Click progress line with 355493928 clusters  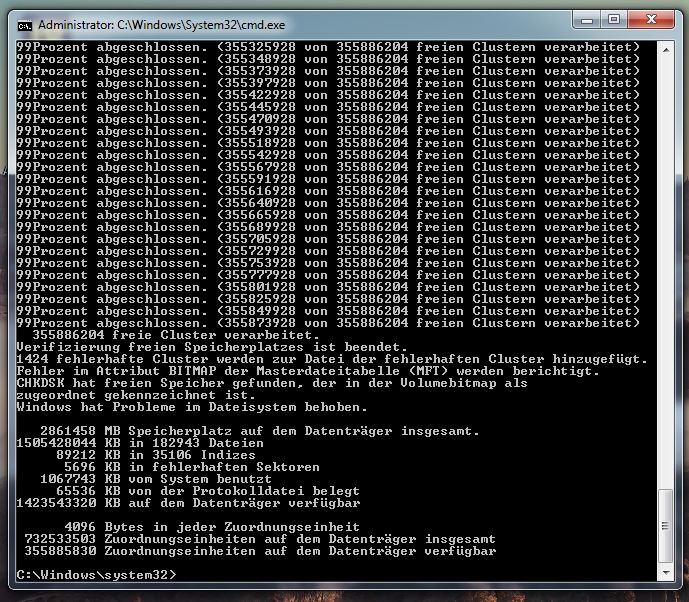328,131
